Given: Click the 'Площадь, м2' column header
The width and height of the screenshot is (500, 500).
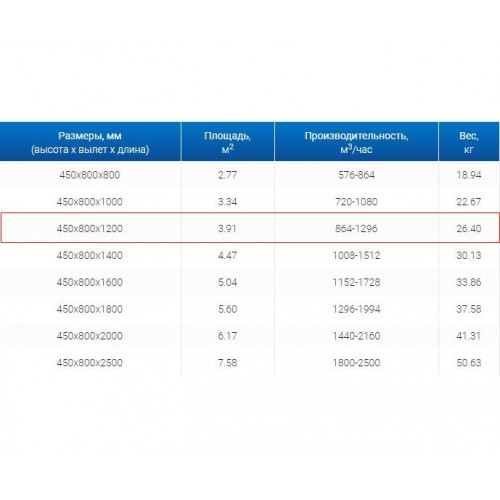Looking at the screenshot, I should tap(228, 142).
